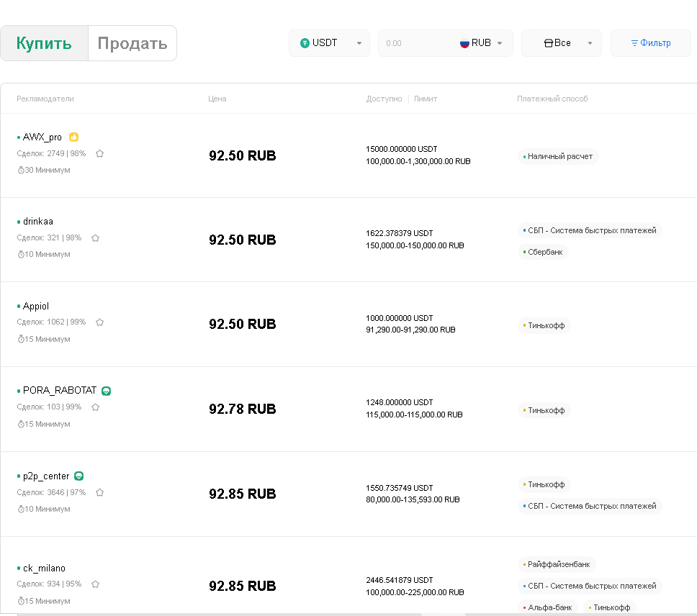Image resolution: width=697 pixels, height=616 pixels.
Task: Click the star icon for Appiol
Action: pyautogui.click(x=100, y=322)
